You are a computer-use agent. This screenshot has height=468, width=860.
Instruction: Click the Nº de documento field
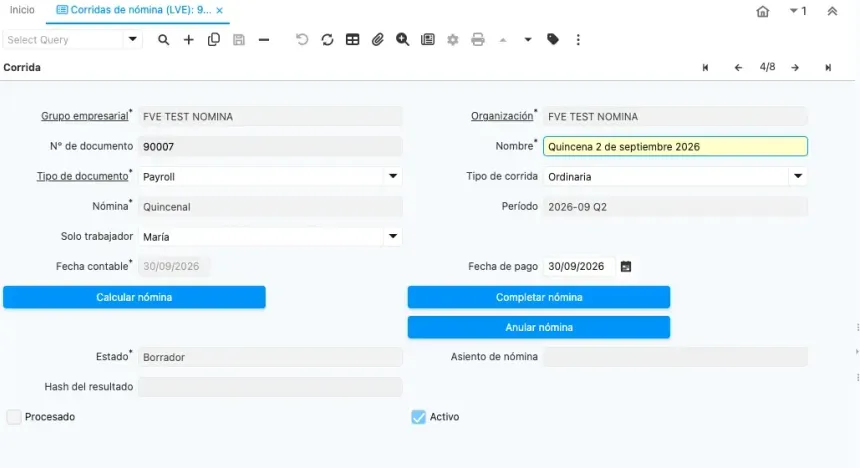(x=270, y=146)
